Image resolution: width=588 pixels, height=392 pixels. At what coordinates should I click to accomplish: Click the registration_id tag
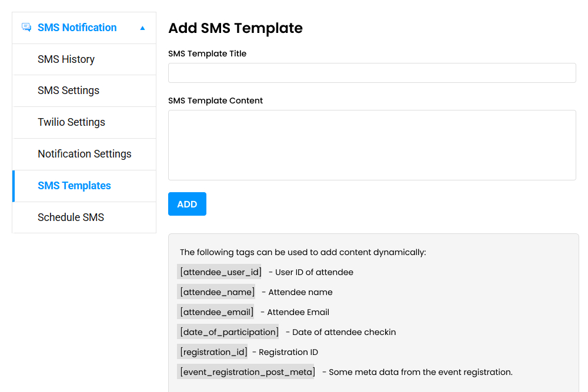click(x=212, y=351)
